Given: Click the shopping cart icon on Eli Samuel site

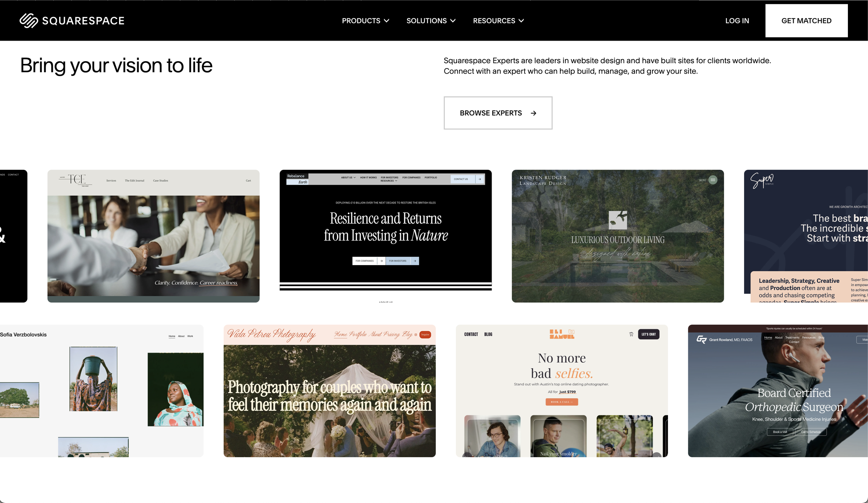Looking at the screenshot, I should (x=631, y=334).
